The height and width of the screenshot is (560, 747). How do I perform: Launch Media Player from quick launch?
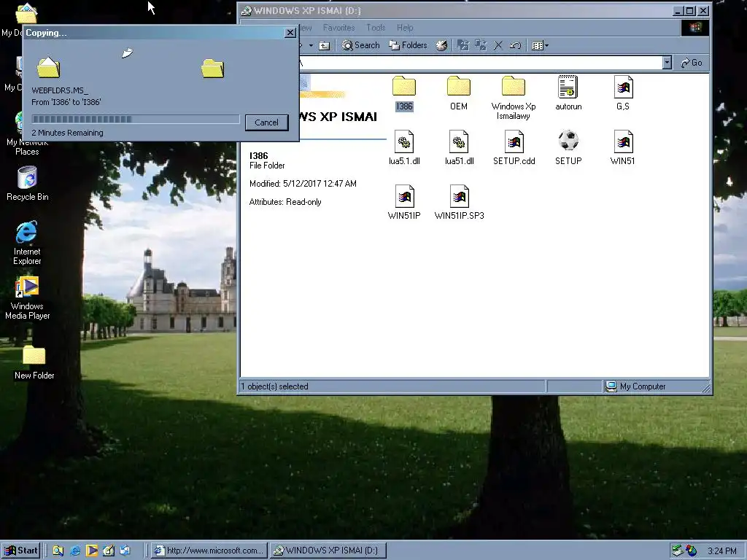(x=91, y=551)
